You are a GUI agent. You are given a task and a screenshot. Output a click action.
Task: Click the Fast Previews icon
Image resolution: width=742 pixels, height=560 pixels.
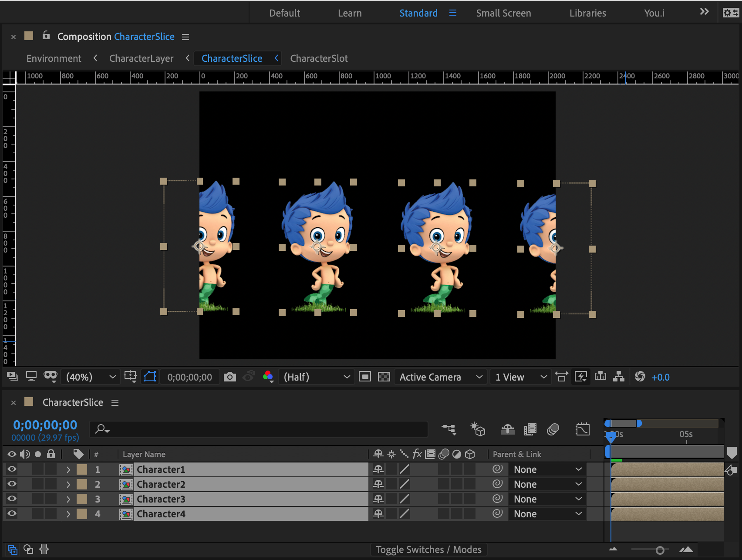[x=581, y=377]
